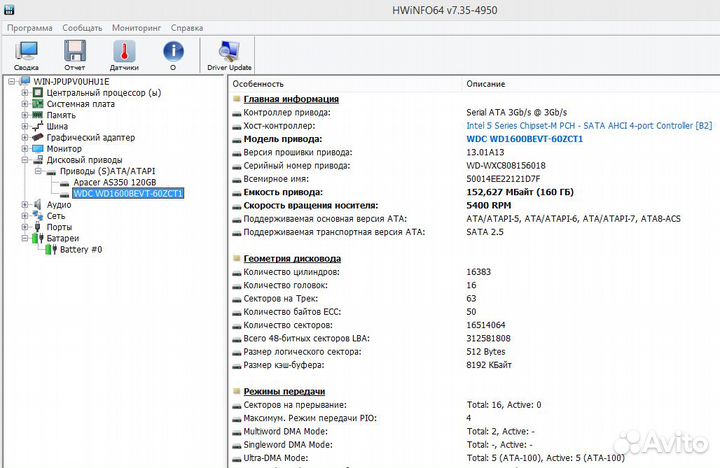The width and height of the screenshot is (720, 468).
Task: Click the Особенность column header
Action: tap(258, 84)
